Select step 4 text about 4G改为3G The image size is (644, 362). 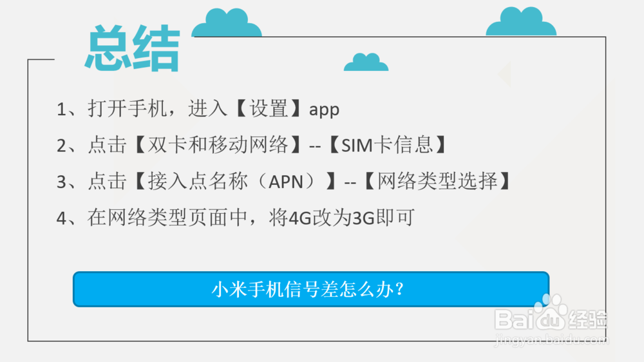(236, 218)
